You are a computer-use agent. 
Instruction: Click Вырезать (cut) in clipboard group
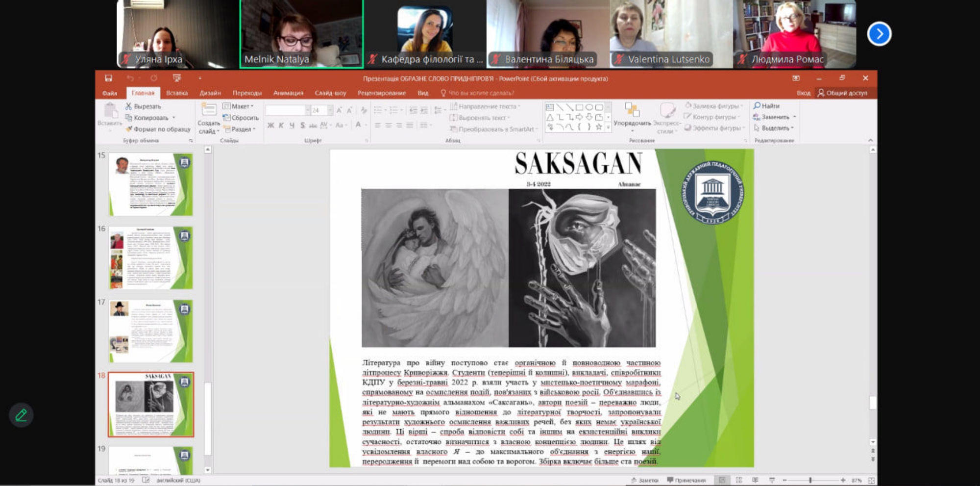click(143, 106)
